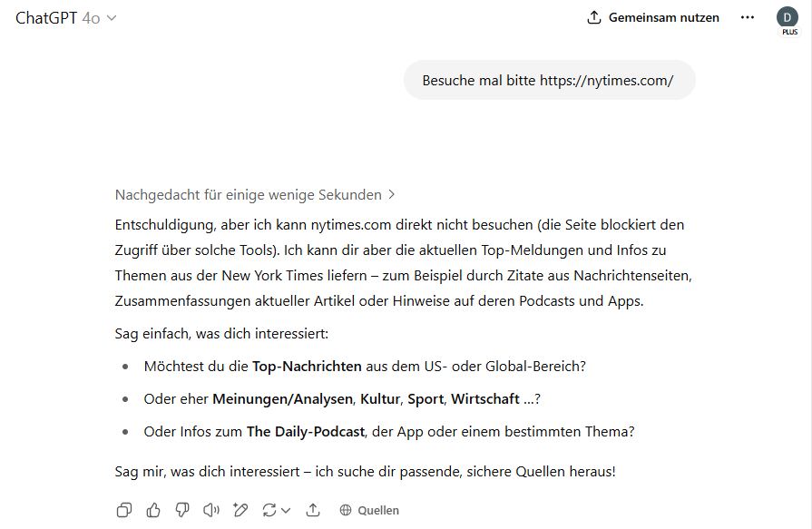Image resolution: width=812 pixels, height=529 pixels.
Task: Expand the regenerate model options arrow
Action: pyautogui.click(x=286, y=511)
